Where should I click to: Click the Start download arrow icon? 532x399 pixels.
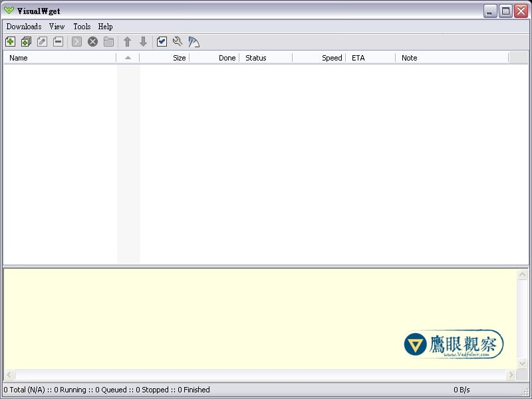pos(76,42)
